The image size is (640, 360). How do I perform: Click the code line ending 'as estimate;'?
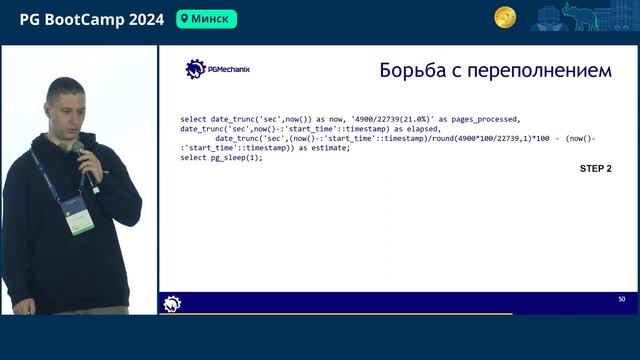click(x=265, y=148)
